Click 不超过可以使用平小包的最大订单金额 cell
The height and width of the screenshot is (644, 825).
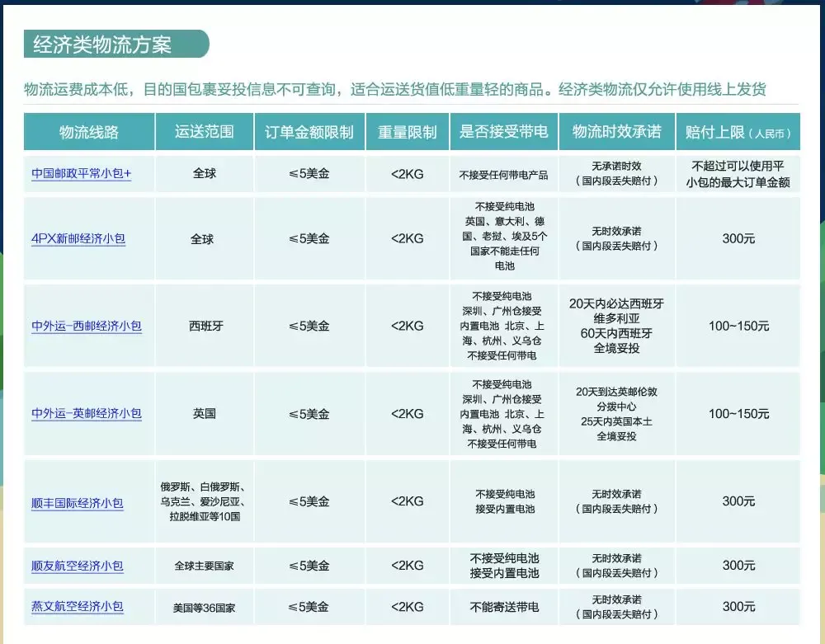tap(738, 175)
